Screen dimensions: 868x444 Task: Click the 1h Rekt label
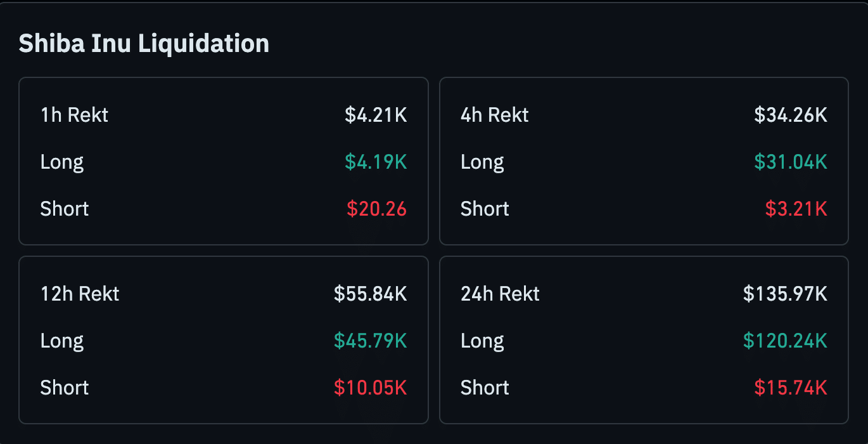(74, 115)
